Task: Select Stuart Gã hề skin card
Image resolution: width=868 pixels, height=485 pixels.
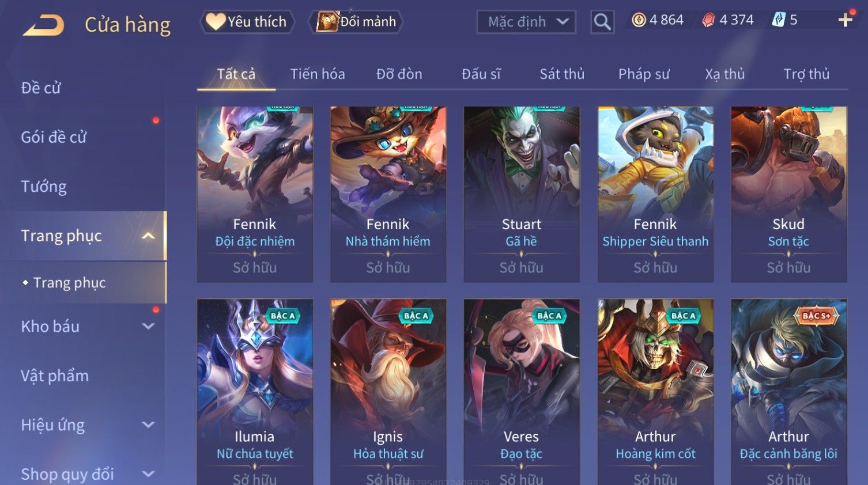Action: 522,194
